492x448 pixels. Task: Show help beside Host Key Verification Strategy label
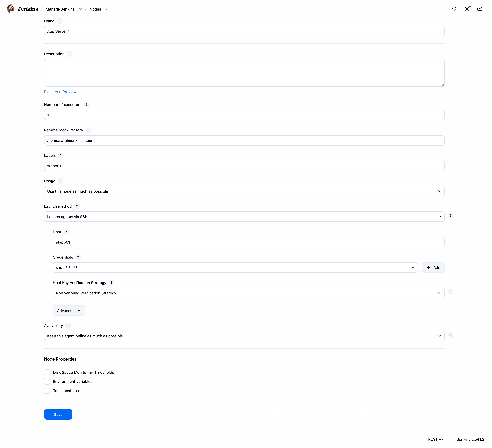[x=111, y=283]
